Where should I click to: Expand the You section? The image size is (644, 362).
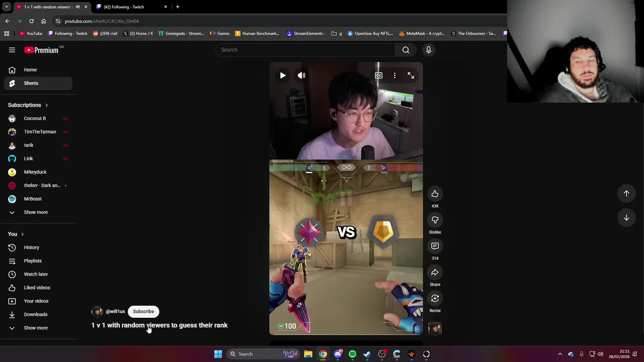point(16,234)
